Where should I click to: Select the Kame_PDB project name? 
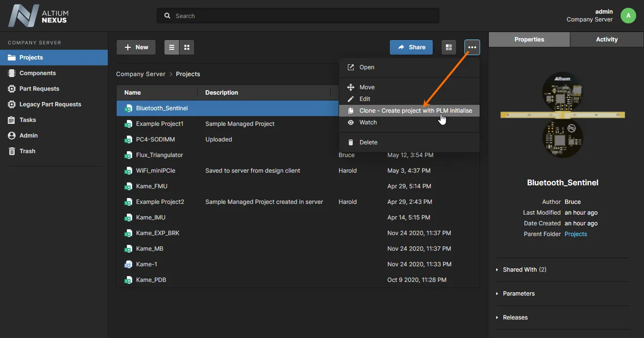tap(151, 280)
